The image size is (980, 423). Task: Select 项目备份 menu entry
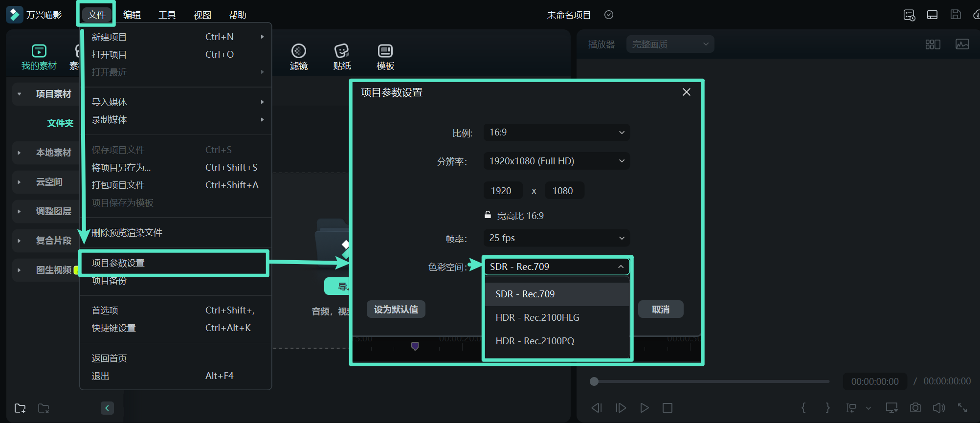[x=176, y=281]
